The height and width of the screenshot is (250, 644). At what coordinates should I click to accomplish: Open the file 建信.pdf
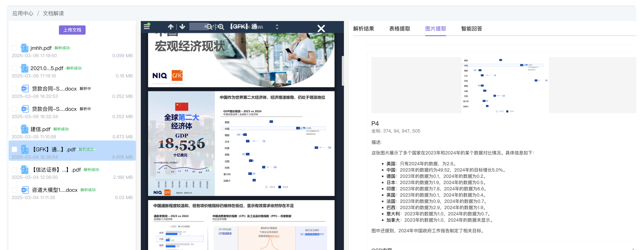click(40, 129)
